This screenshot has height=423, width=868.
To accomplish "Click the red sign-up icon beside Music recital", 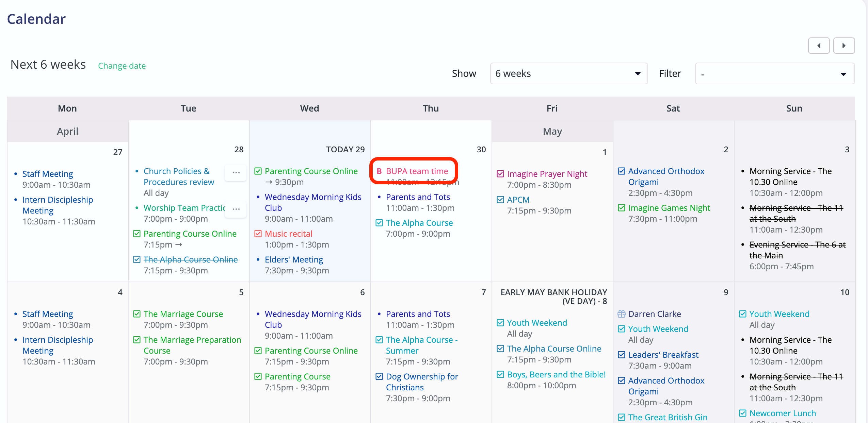I will 258,233.
